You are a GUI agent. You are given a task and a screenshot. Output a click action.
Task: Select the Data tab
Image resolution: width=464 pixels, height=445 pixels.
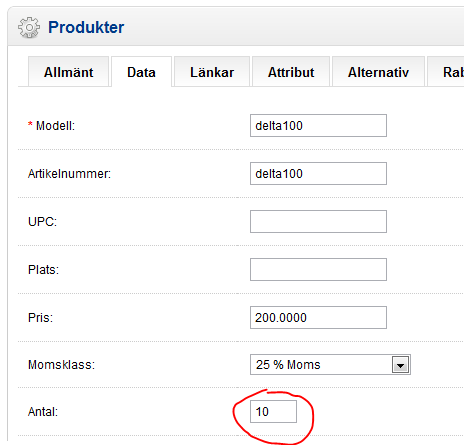pyautogui.click(x=141, y=72)
